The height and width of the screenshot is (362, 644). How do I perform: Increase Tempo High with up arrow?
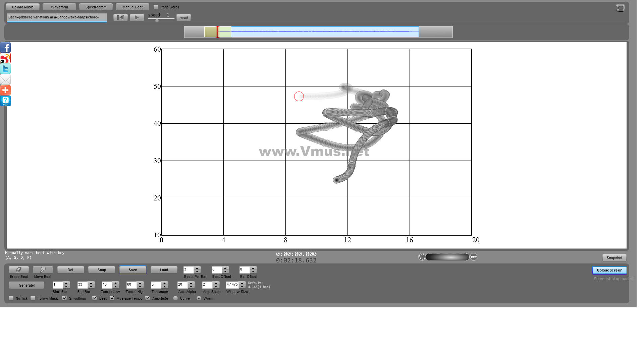140,283
